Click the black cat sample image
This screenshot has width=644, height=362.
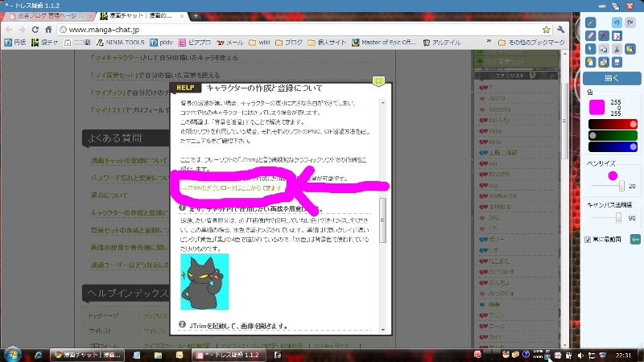coord(204,282)
